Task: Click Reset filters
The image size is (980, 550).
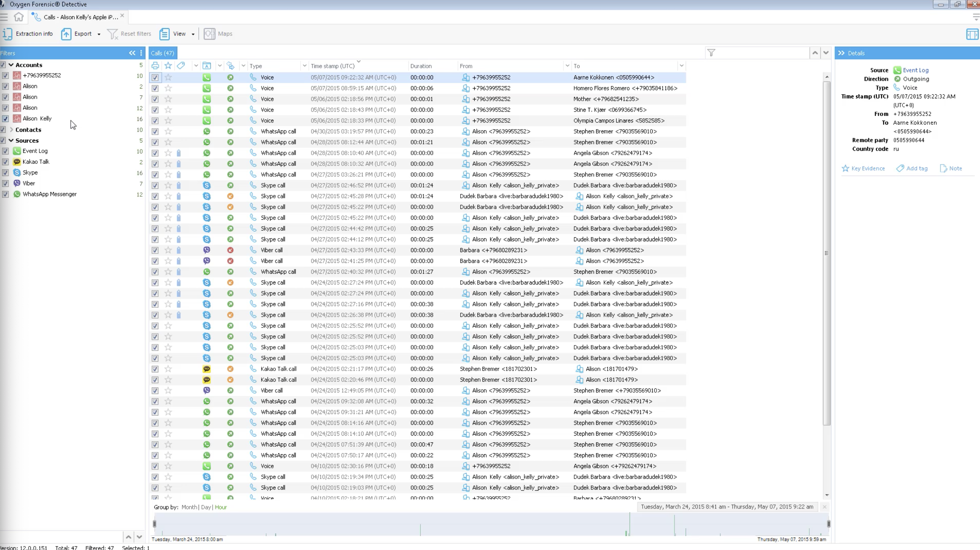Action: point(129,34)
